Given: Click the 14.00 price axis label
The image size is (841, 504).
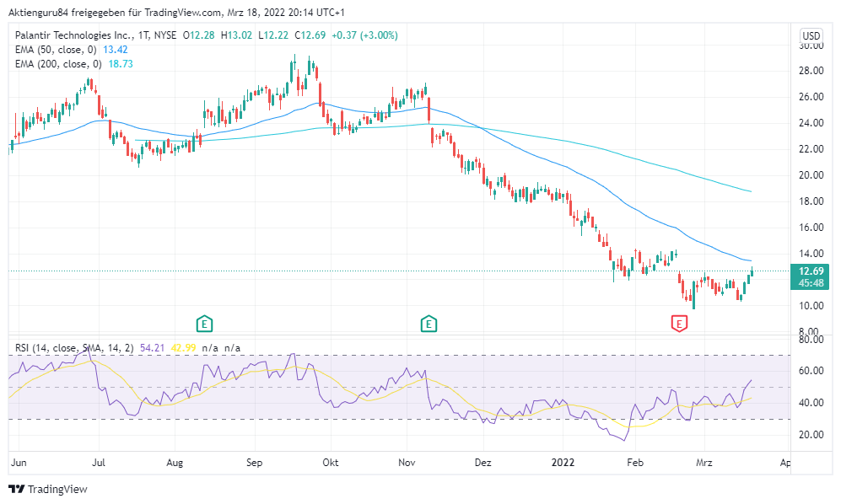Looking at the screenshot, I should click(x=811, y=254).
